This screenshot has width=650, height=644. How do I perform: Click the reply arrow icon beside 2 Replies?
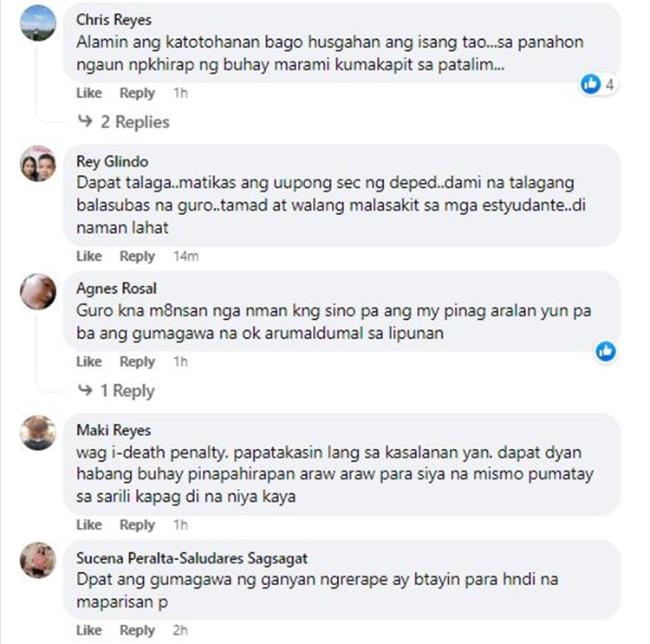click(85, 121)
